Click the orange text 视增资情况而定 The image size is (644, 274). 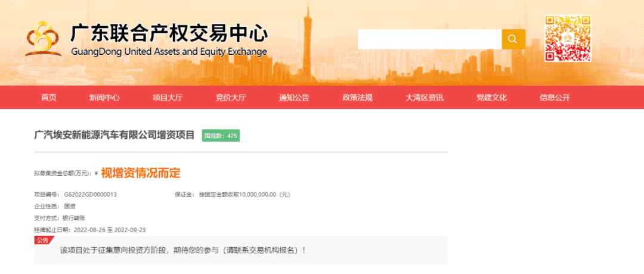[x=141, y=173]
